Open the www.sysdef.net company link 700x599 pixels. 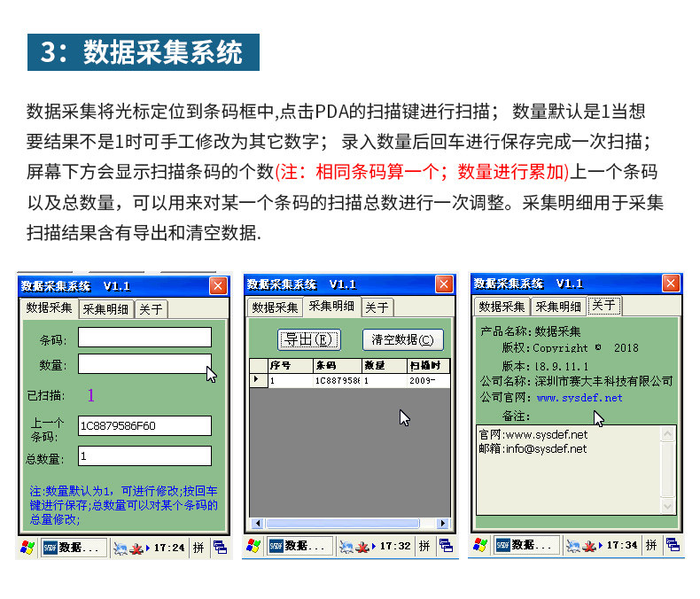click(x=579, y=398)
